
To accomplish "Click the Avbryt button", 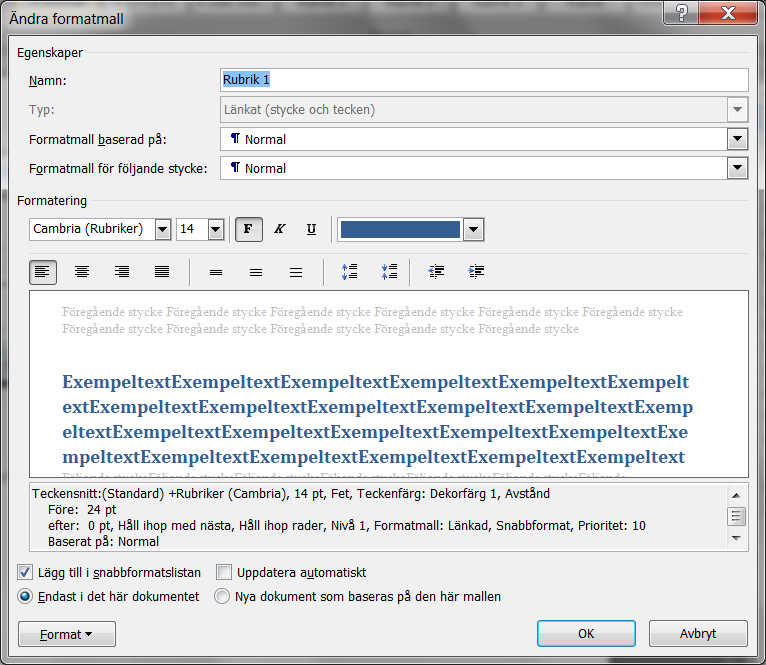I will [x=698, y=634].
